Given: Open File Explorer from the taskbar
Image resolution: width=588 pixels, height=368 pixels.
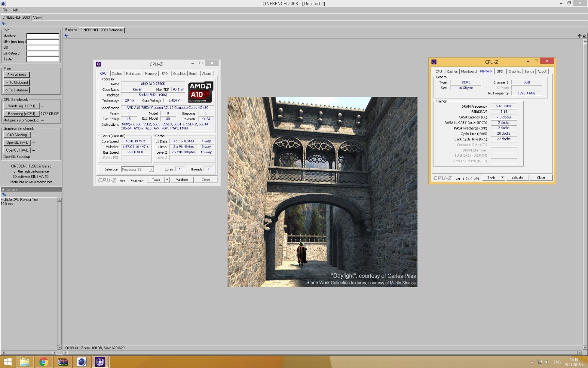Looking at the screenshot, I should (24, 362).
